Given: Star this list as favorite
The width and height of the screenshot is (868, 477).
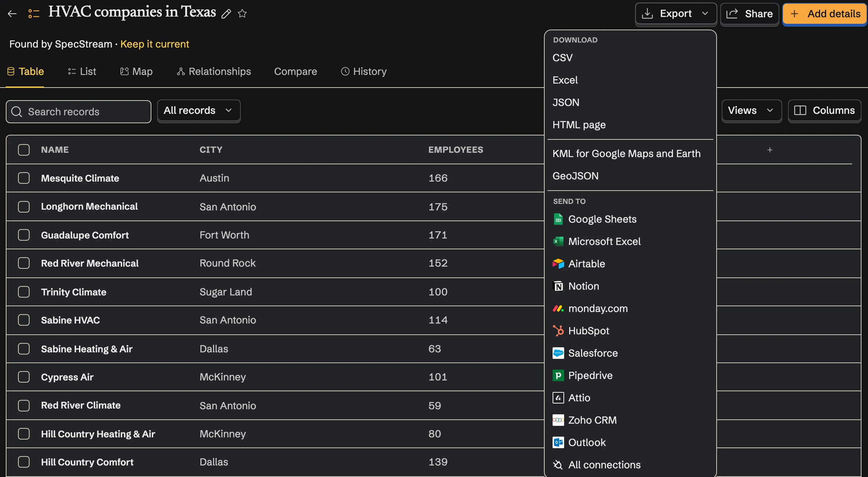Looking at the screenshot, I should point(242,14).
